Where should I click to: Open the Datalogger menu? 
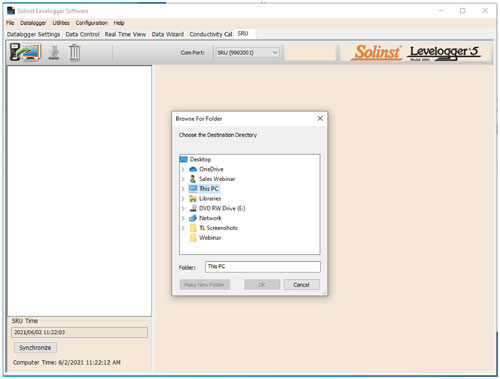[33, 23]
